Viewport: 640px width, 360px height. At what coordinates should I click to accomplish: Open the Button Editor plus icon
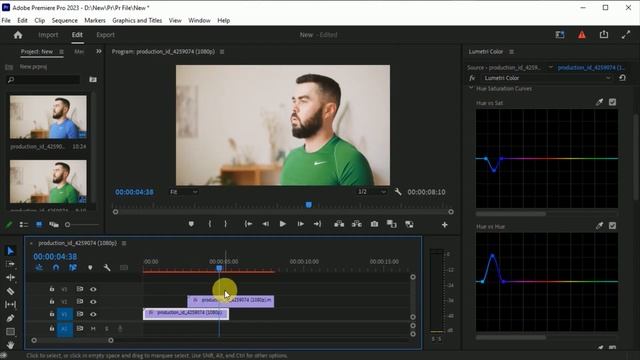444,225
